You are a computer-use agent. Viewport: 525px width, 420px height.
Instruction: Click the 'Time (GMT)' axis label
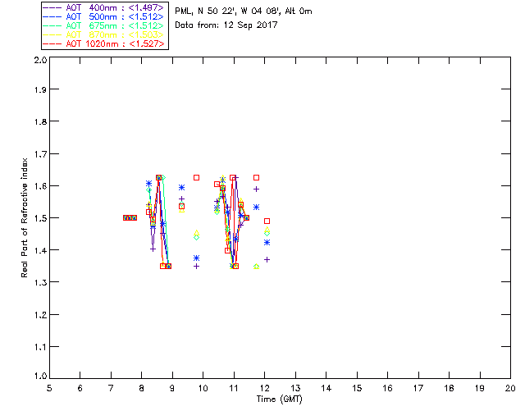coord(280,399)
